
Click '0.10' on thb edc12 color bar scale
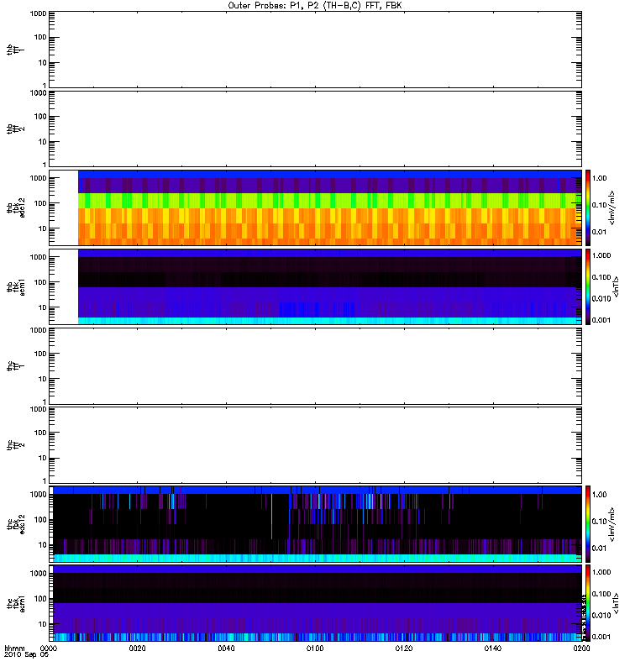[x=600, y=205]
